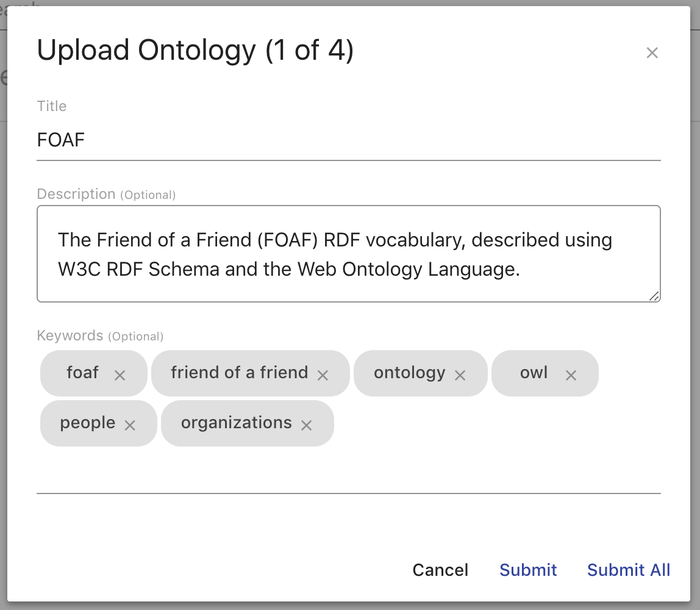Remove the foaf keyword tag
The image size is (700, 610).
121,374
